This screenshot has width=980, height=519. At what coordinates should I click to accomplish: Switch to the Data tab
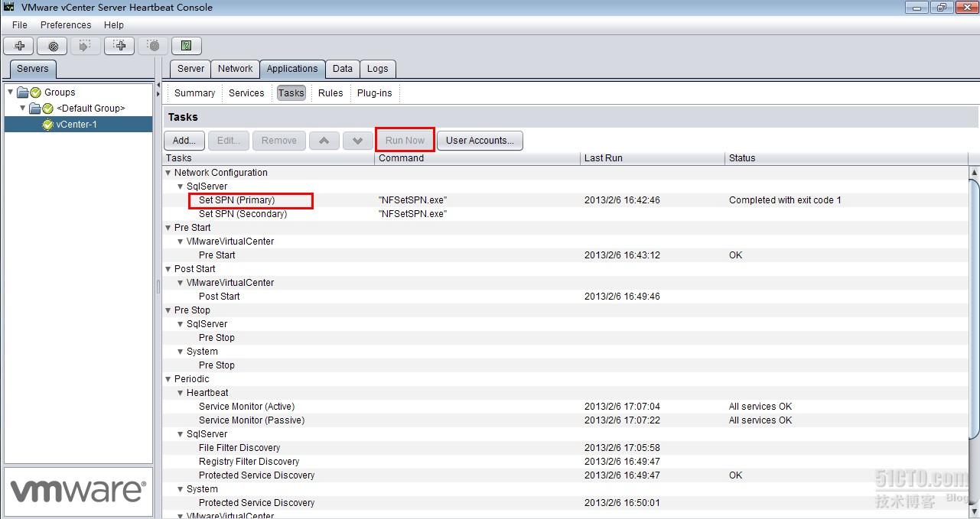click(x=343, y=69)
